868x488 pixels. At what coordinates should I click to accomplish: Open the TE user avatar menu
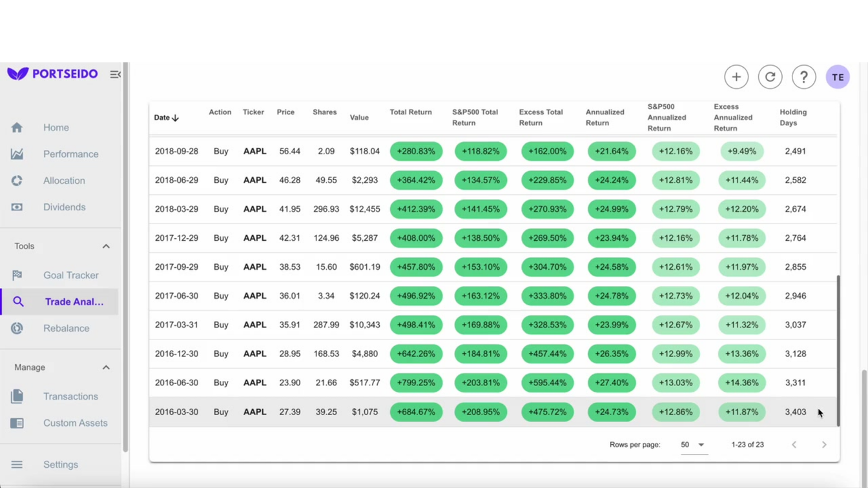point(838,77)
